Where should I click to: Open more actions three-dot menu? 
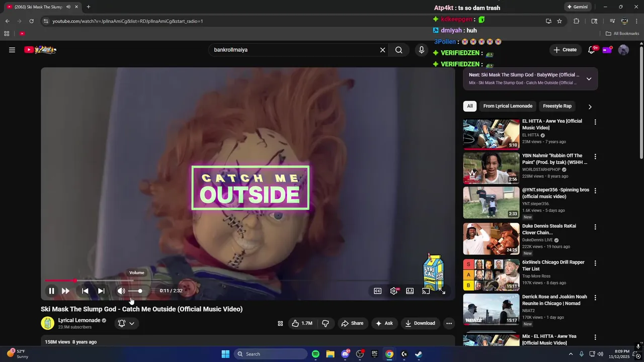pyautogui.click(x=449, y=323)
